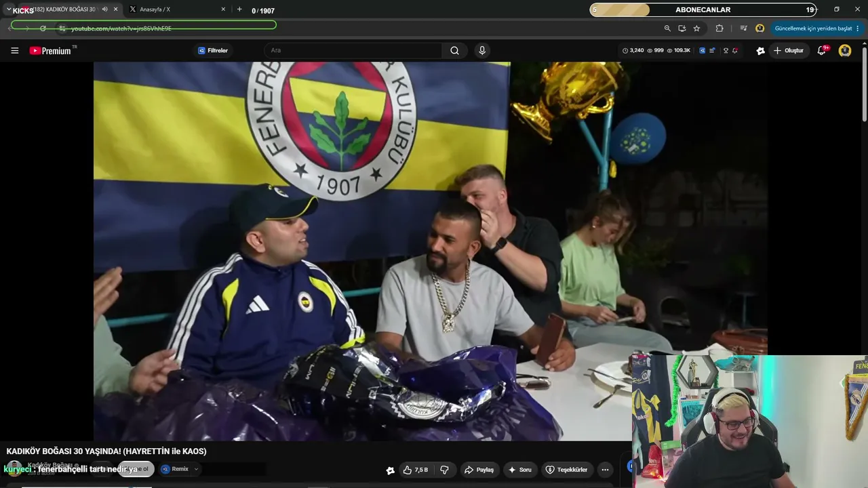The width and height of the screenshot is (868, 488).
Task: Click the 3,240 clock stat
Action: tap(633, 51)
